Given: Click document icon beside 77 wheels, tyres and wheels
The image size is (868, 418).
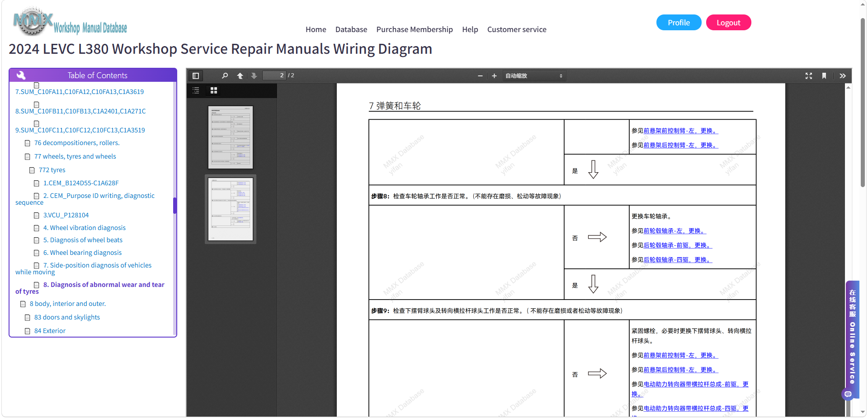Looking at the screenshot, I should point(28,157).
